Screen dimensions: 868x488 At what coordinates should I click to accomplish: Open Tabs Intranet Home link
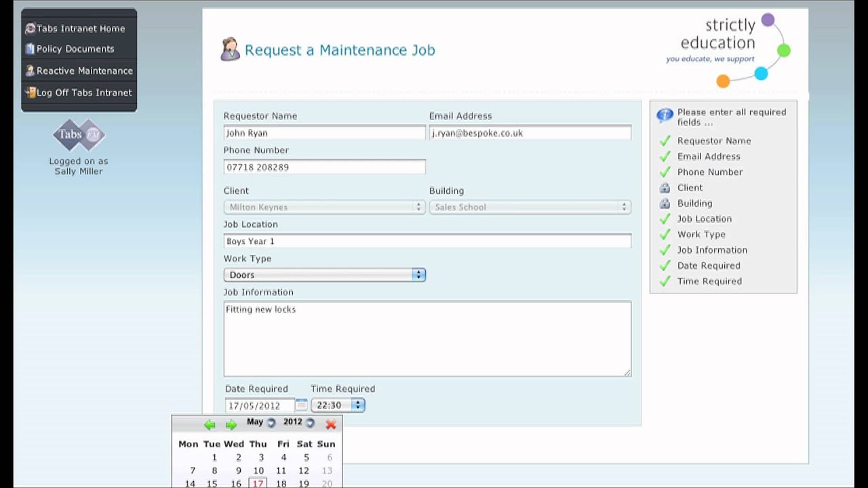pos(81,28)
